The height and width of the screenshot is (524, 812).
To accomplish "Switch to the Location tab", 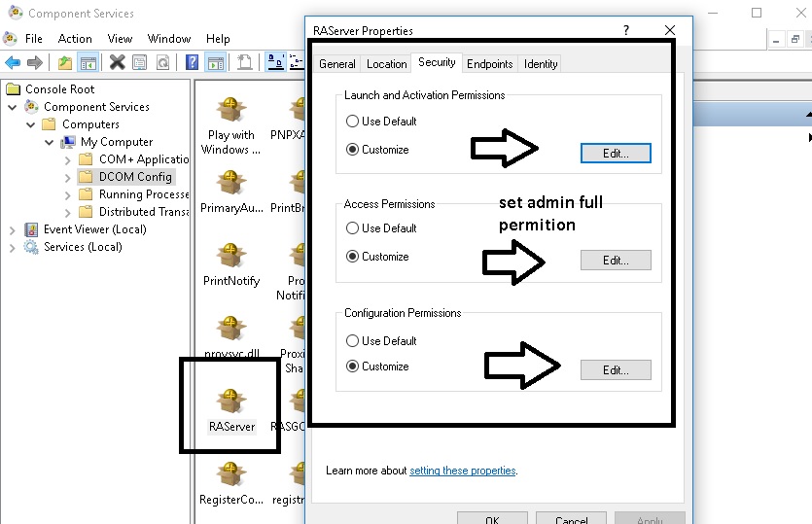I will pos(386,64).
